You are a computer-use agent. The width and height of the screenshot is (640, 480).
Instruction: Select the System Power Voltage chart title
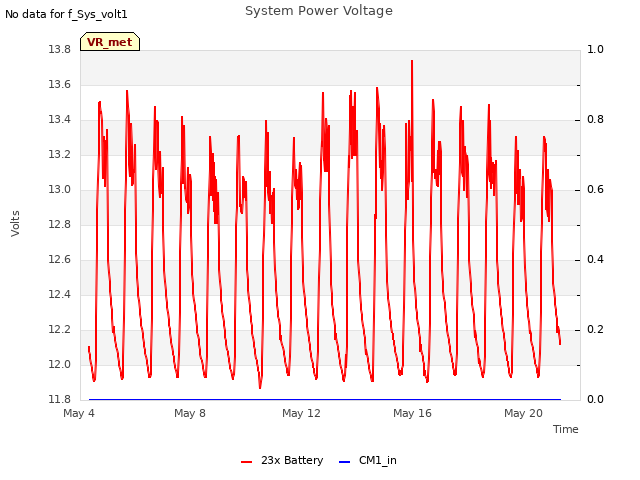[319, 11]
